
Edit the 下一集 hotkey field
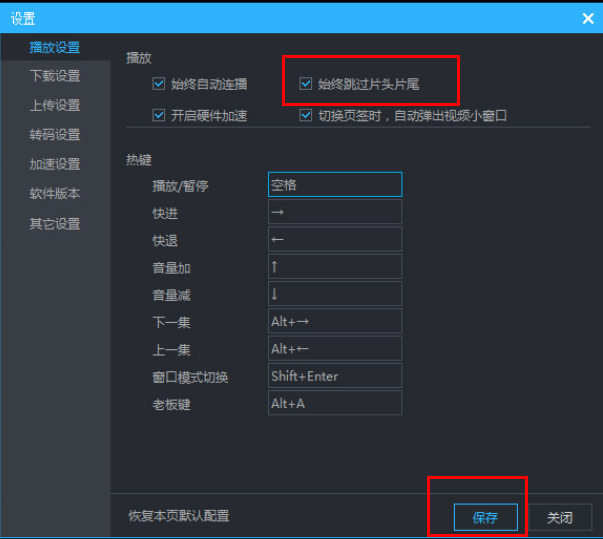334,321
